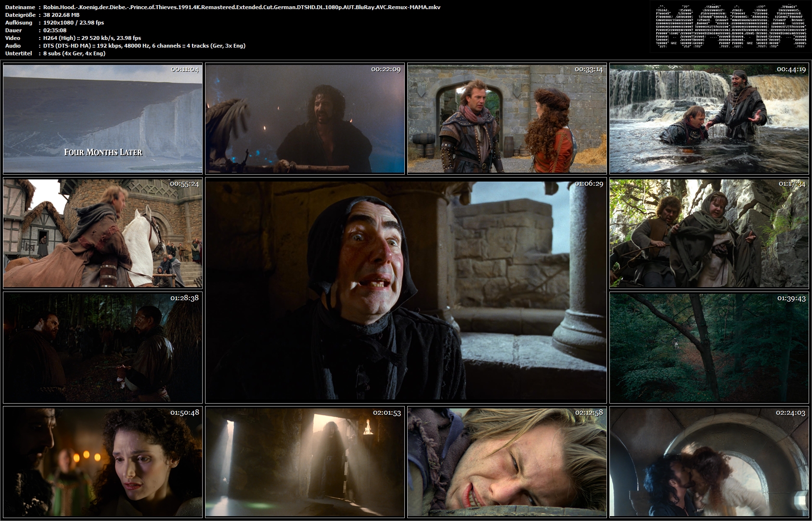Click the thumbnail timestamped 00:11:04
812x521 pixels.
click(103, 119)
